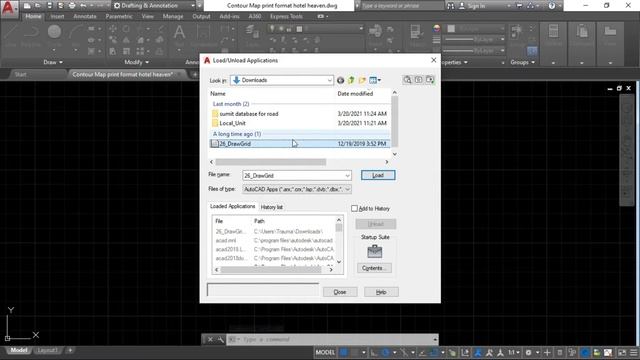The width and height of the screenshot is (640, 360).
Task: Open Startup Suite Contents button
Action: click(x=374, y=268)
